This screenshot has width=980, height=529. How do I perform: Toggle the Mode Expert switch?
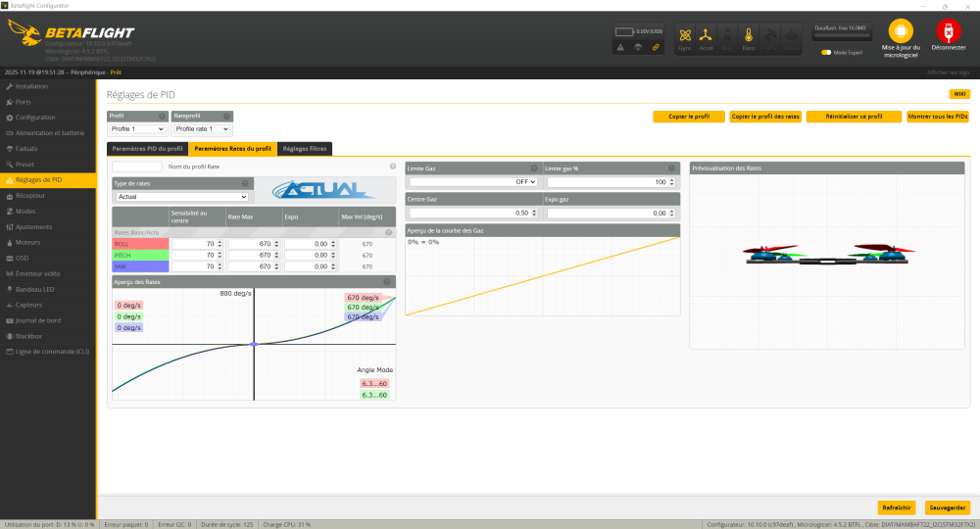[826, 52]
